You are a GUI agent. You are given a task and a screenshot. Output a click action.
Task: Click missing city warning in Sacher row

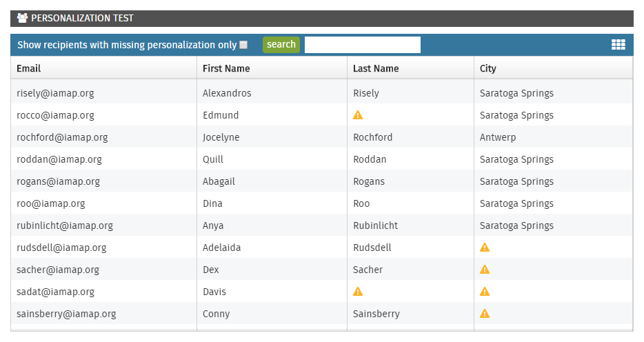point(485,270)
